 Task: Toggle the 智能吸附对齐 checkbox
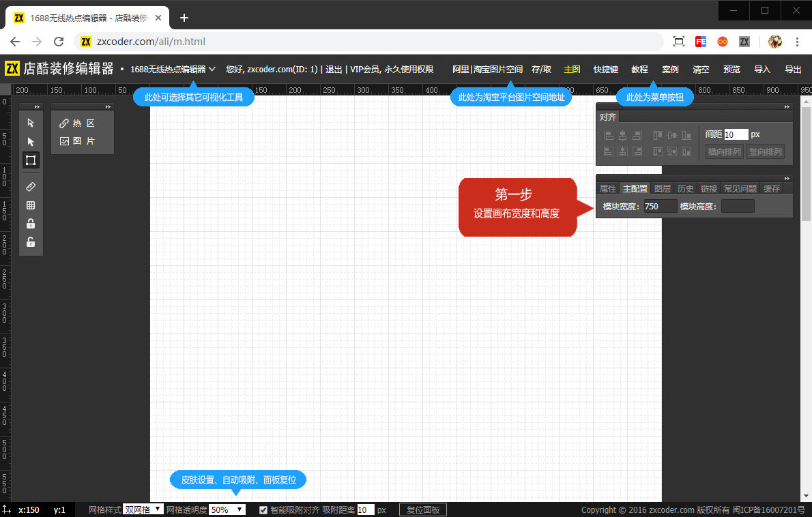click(263, 510)
